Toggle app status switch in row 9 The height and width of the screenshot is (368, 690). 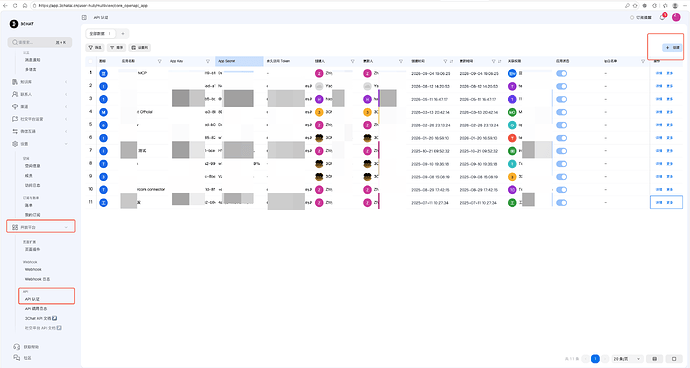(x=562, y=177)
